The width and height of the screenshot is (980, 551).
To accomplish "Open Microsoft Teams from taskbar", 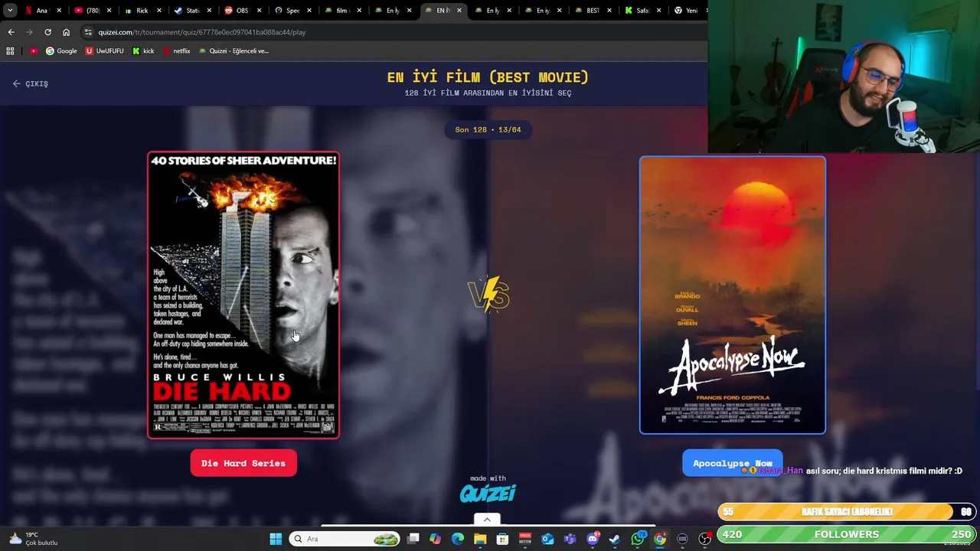I will pyautogui.click(x=570, y=539).
